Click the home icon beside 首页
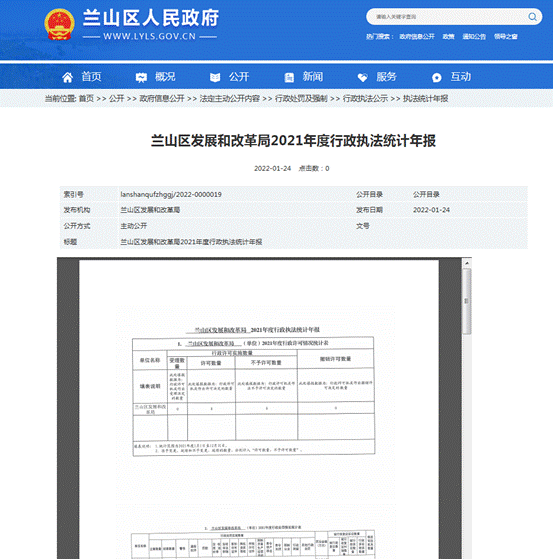The image size is (553, 559). point(67,77)
